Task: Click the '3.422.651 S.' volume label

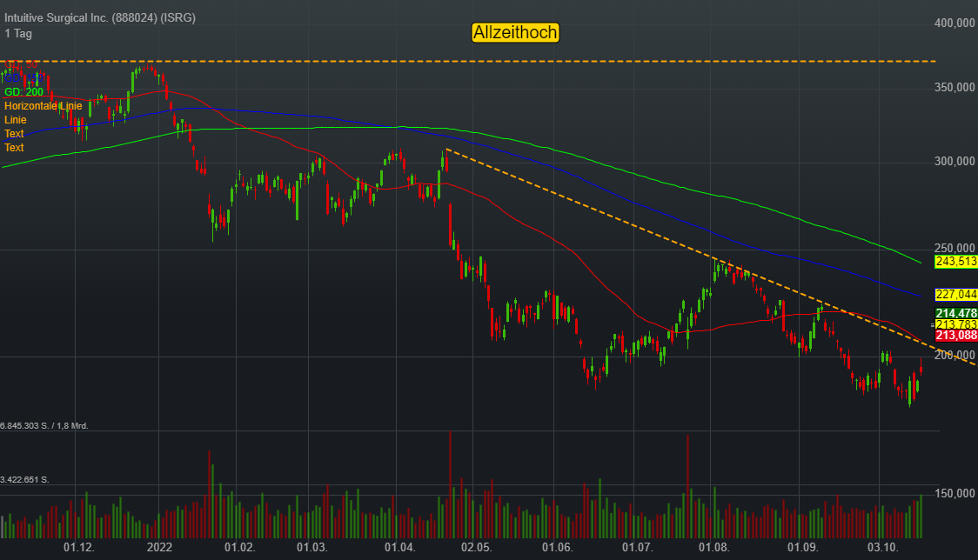Action: [x=24, y=479]
